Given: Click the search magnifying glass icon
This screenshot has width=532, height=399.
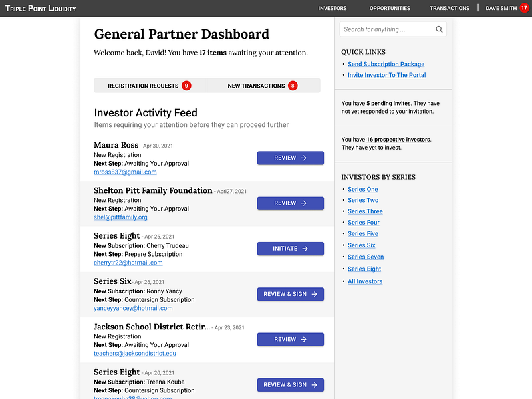Looking at the screenshot, I should point(438,29).
